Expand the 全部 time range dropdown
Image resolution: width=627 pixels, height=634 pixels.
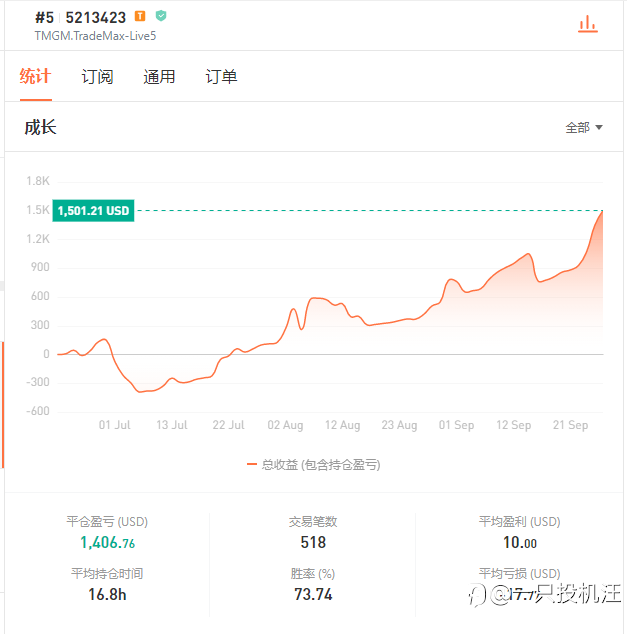(x=584, y=128)
